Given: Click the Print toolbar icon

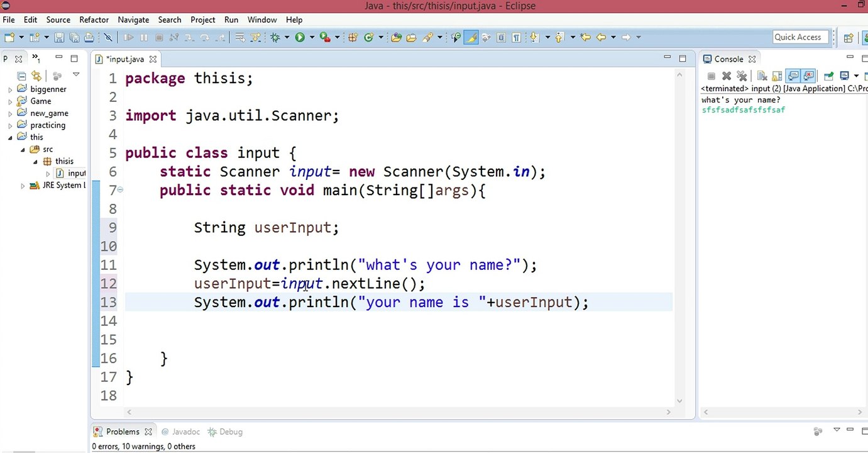Looking at the screenshot, I should [x=89, y=37].
